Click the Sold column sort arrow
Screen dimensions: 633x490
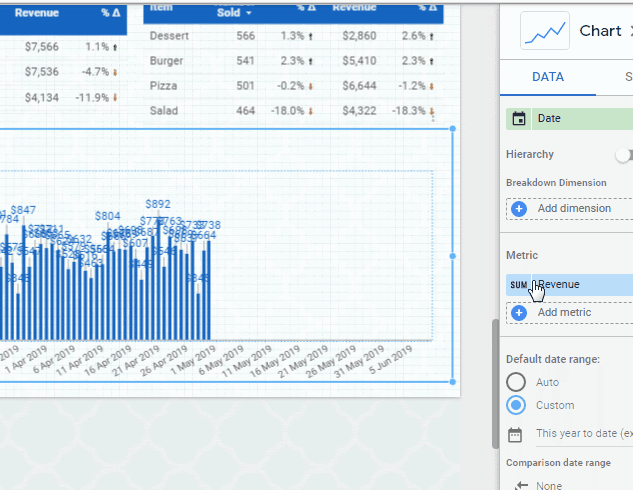click(x=248, y=13)
